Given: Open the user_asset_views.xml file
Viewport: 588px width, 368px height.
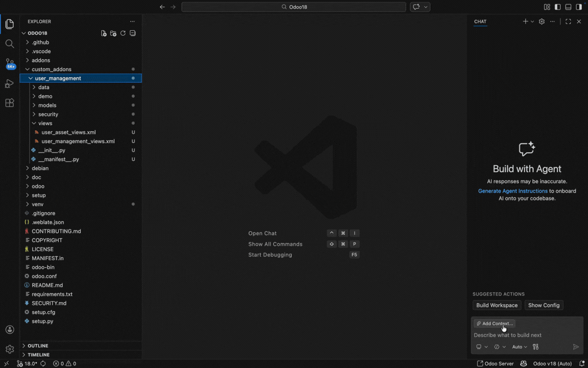Looking at the screenshot, I should click(81, 132).
